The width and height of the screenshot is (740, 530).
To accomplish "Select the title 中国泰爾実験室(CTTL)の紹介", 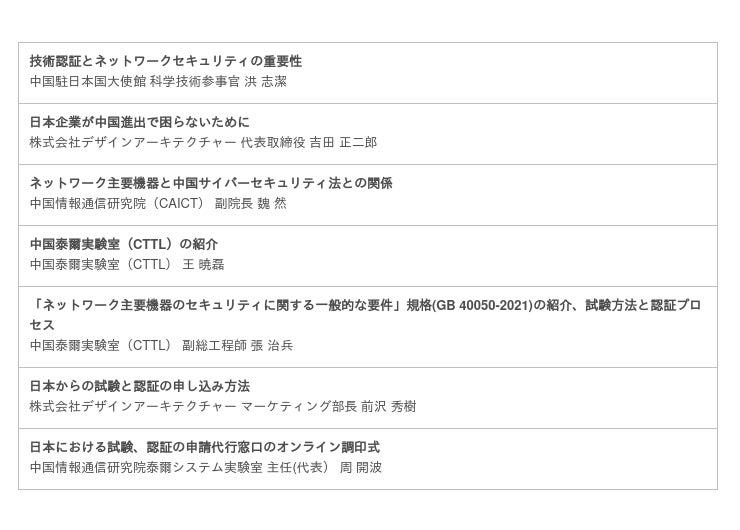I will (x=124, y=245).
